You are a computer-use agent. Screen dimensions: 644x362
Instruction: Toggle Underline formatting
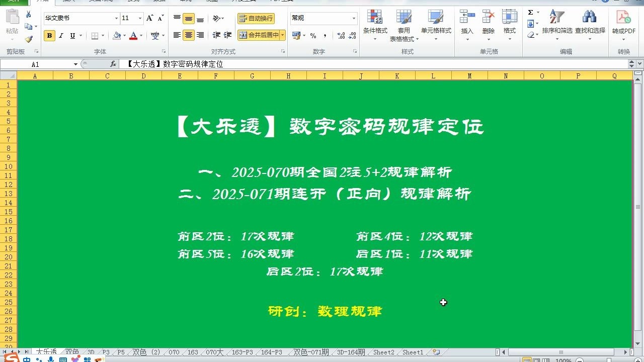pos(72,36)
